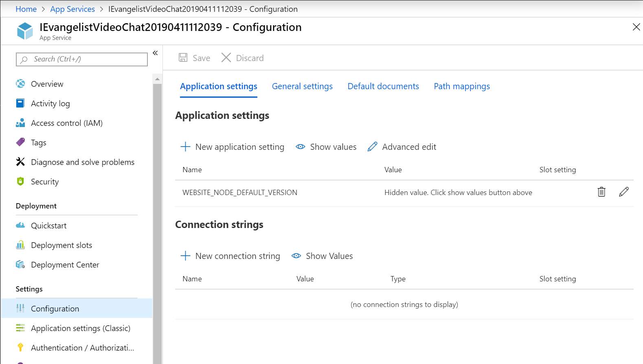Click the Save floppy disk icon
643x364 pixels.
pyautogui.click(x=183, y=57)
